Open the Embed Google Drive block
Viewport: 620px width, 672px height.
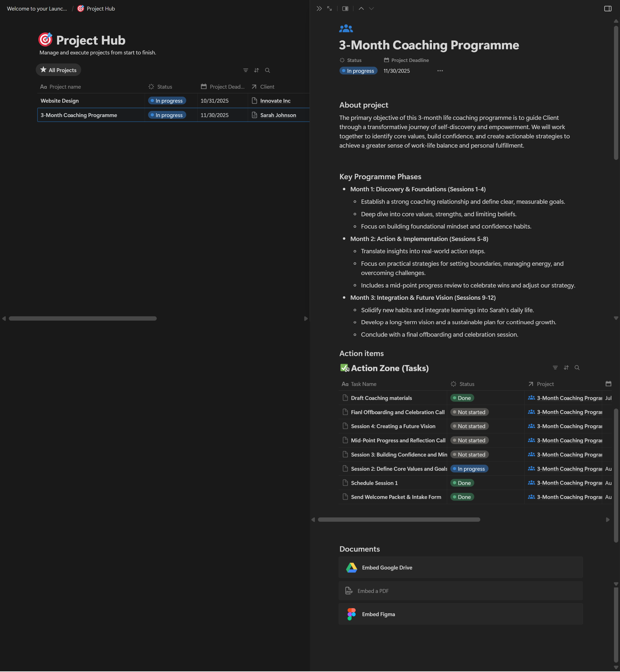pos(461,567)
